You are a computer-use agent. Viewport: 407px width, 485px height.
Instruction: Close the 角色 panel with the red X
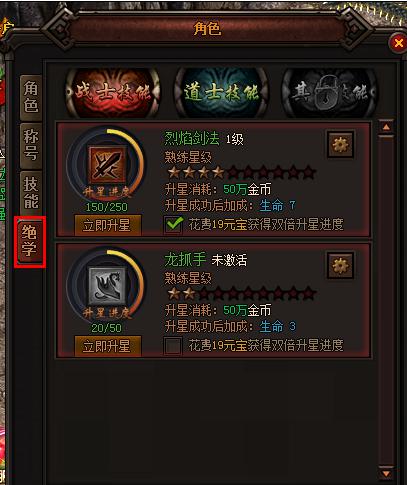[398, 43]
